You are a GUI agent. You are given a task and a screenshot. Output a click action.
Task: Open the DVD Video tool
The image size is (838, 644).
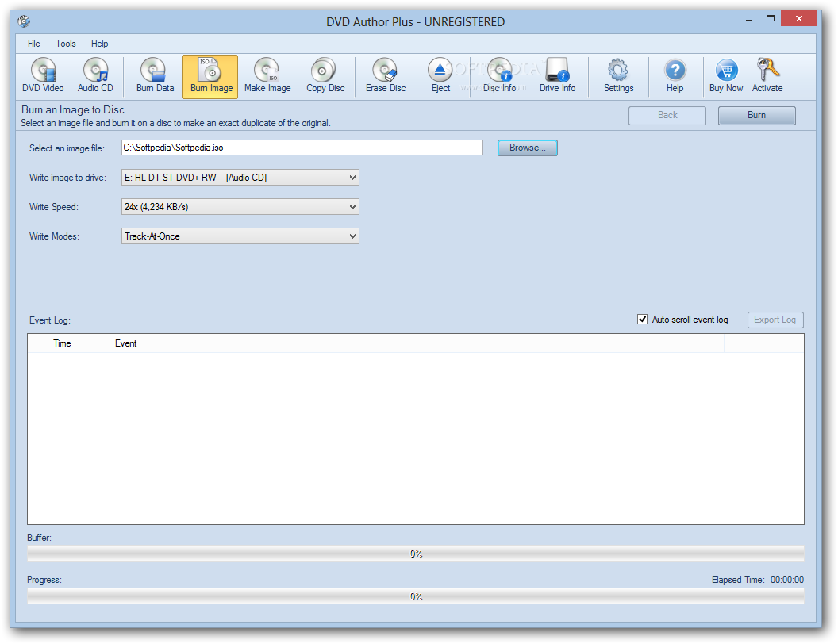point(44,76)
